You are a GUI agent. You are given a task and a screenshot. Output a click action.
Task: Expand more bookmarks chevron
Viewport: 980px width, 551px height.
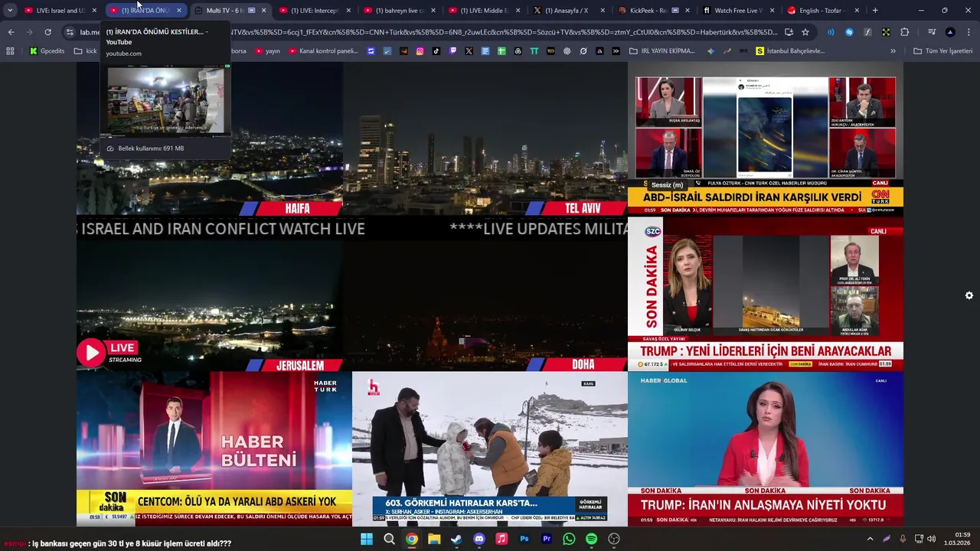click(893, 51)
